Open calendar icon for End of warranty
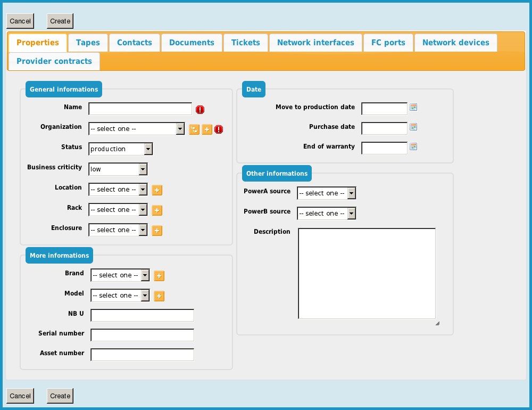Image resolution: width=532 pixels, height=410 pixels. tap(413, 146)
